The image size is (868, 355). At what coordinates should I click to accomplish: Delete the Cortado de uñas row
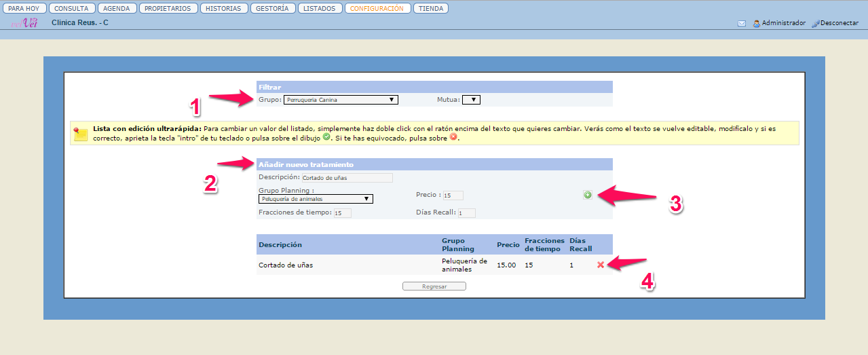(600, 265)
